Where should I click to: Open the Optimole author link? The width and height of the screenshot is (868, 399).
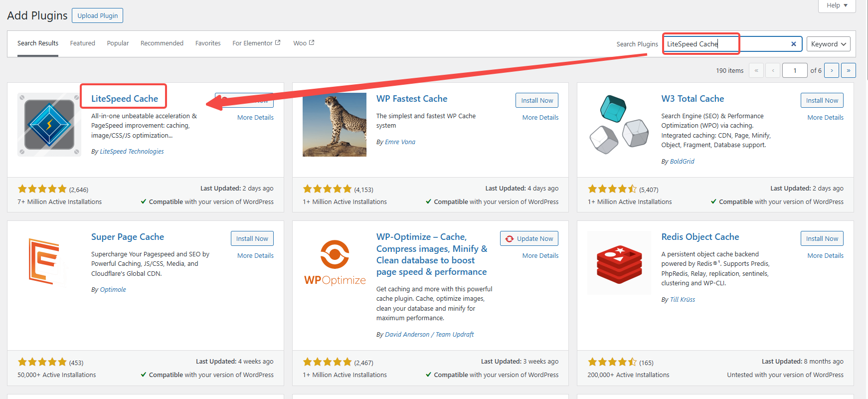point(113,290)
